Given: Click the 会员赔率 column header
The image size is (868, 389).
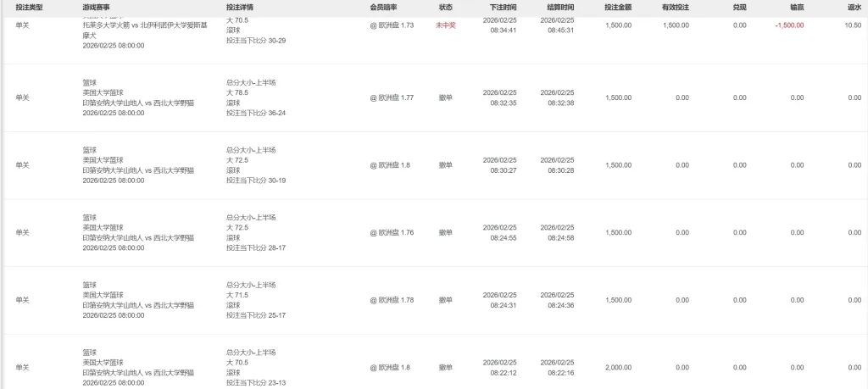Looking at the screenshot, I should 385,6.
